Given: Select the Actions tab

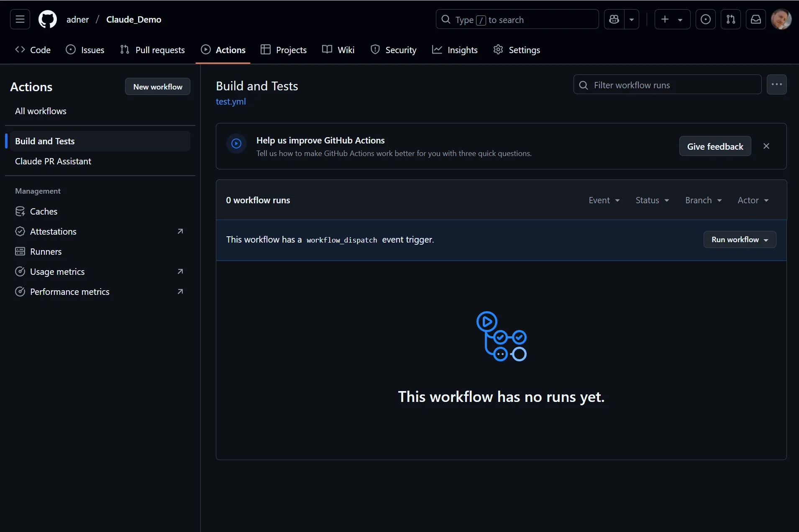Looking at the screenshot, I should [x=223, y=50].
